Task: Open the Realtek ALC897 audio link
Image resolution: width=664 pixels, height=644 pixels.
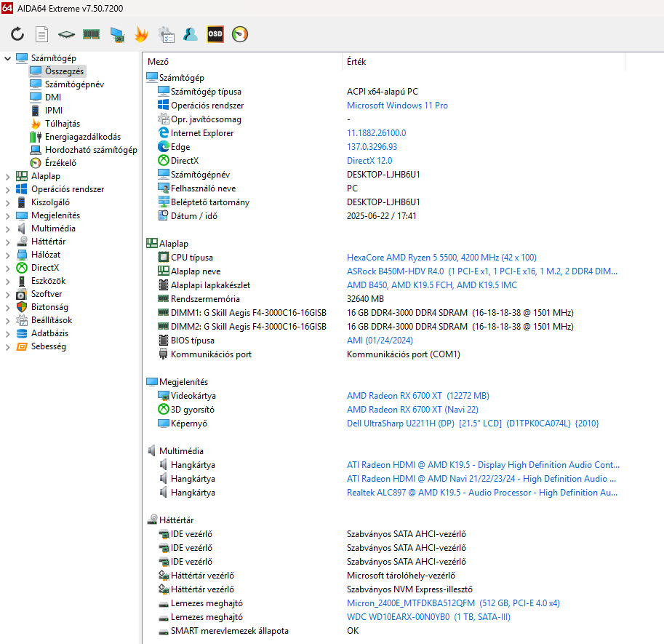Action: pyautogui.click(x=482, y=493)
